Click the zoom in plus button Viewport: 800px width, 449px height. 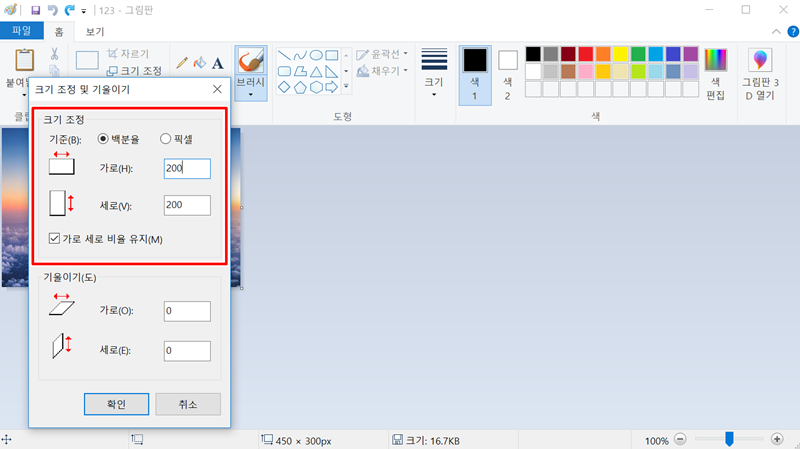coord(777,439)
